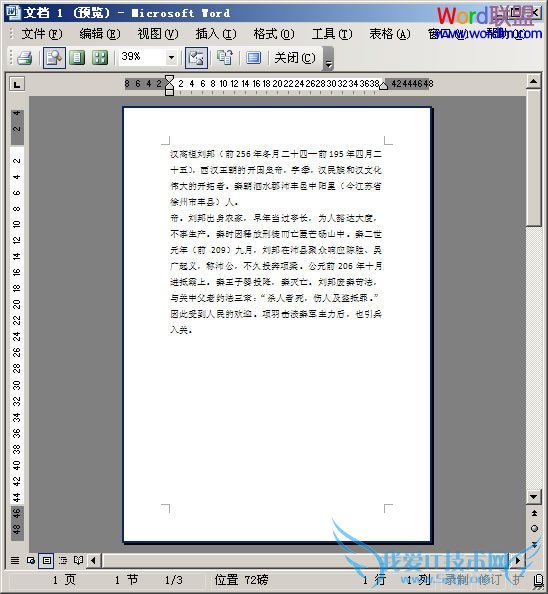Switch to One Page view
The image size is (548, 594).
tap(77, 58)
